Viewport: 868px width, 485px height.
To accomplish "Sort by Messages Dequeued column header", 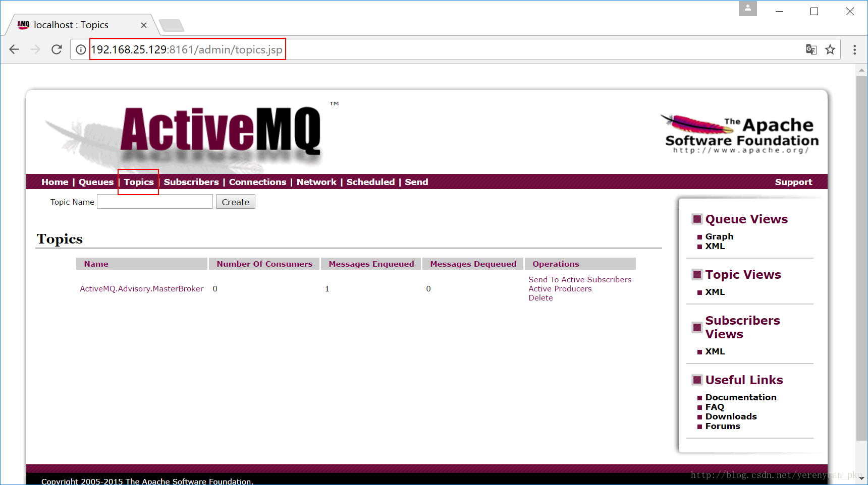I will [473, 264].
